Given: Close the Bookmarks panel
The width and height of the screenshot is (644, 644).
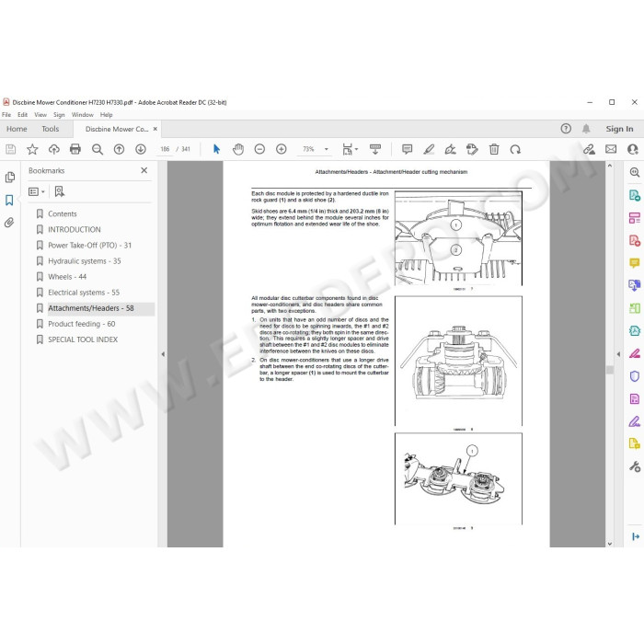Looking at the screenshot, I should pyautogui.click(x=144, y=170).
